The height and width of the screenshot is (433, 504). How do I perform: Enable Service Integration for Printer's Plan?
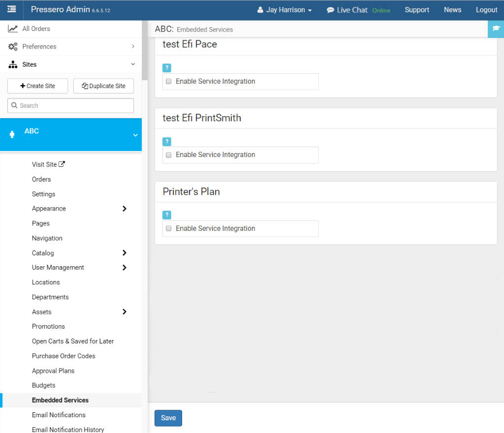tap(169, 228)
